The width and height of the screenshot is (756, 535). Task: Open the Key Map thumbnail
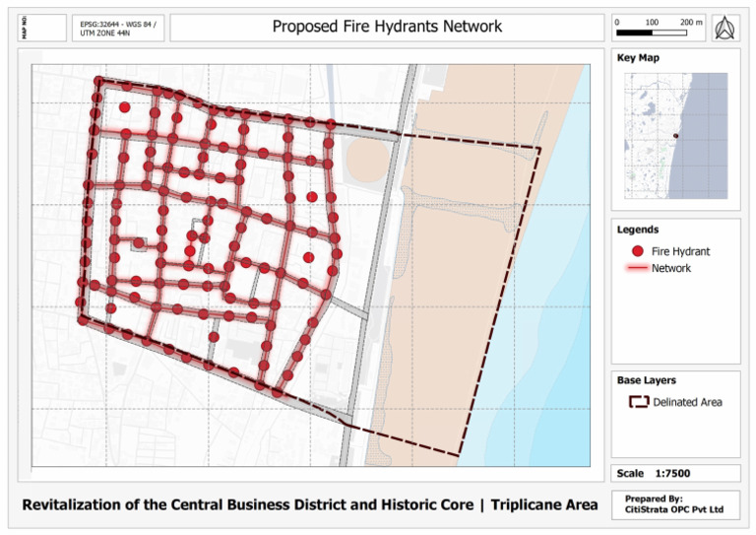coord(676,136)
